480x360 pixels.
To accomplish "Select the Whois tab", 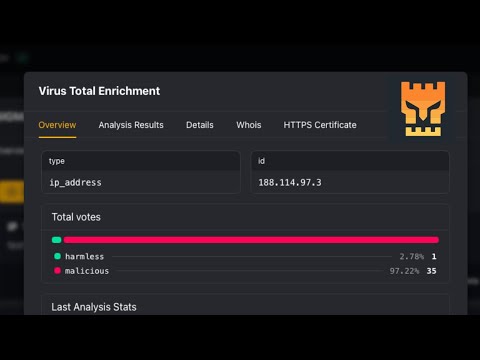I will 249,125.
